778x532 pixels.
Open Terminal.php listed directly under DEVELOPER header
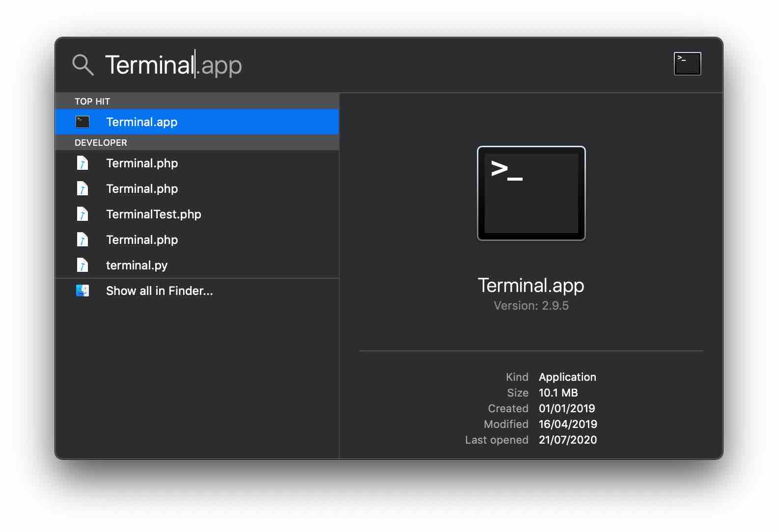coord(197,163)
